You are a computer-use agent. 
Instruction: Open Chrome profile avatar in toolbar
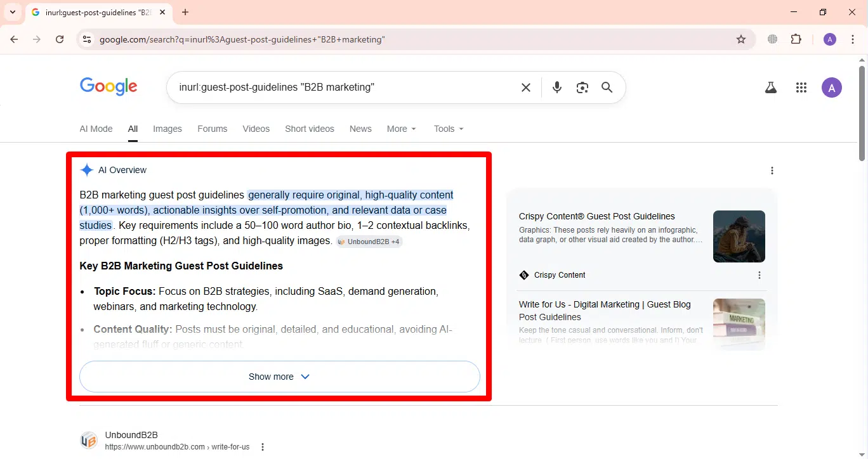[830, 39]
